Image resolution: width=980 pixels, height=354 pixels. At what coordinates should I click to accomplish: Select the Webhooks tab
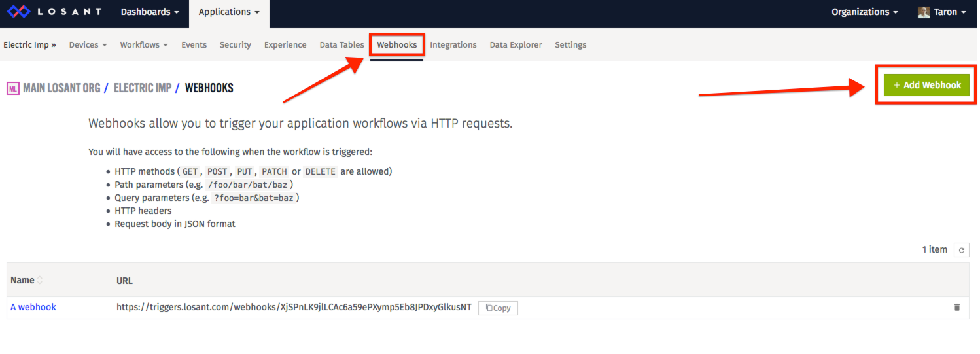click(397, 45)
